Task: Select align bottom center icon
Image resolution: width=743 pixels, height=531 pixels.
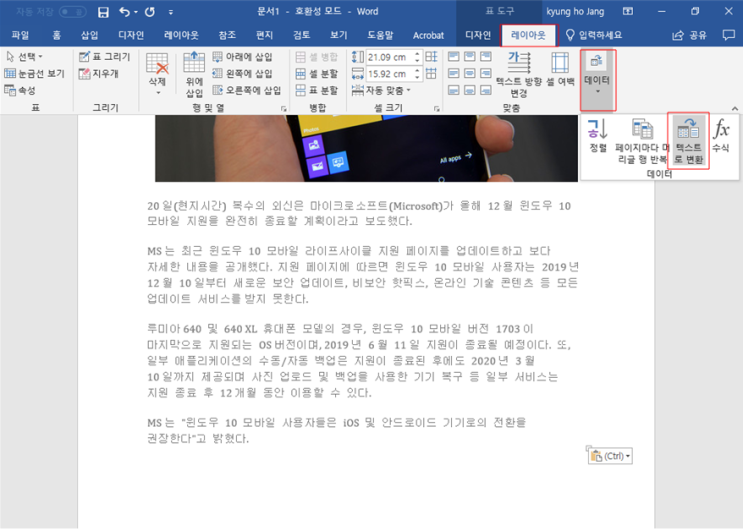Action: (470, 90)
